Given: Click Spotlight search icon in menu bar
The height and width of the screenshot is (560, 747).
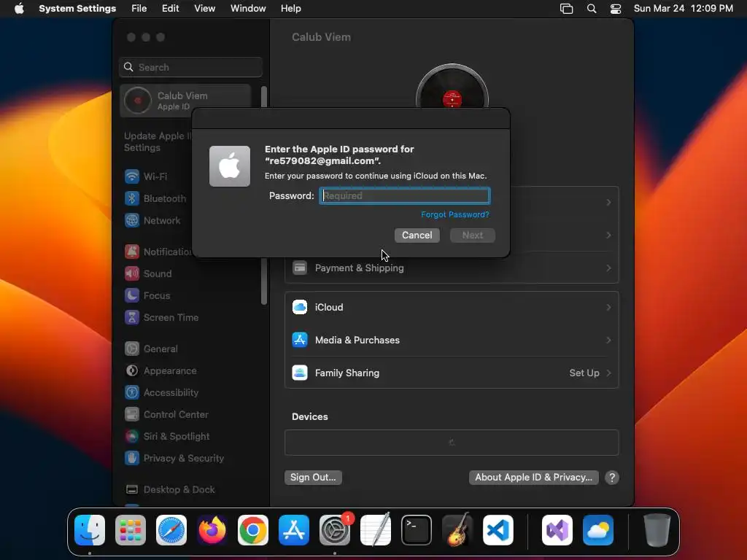Looking at the screenshot, I should 591,9.
